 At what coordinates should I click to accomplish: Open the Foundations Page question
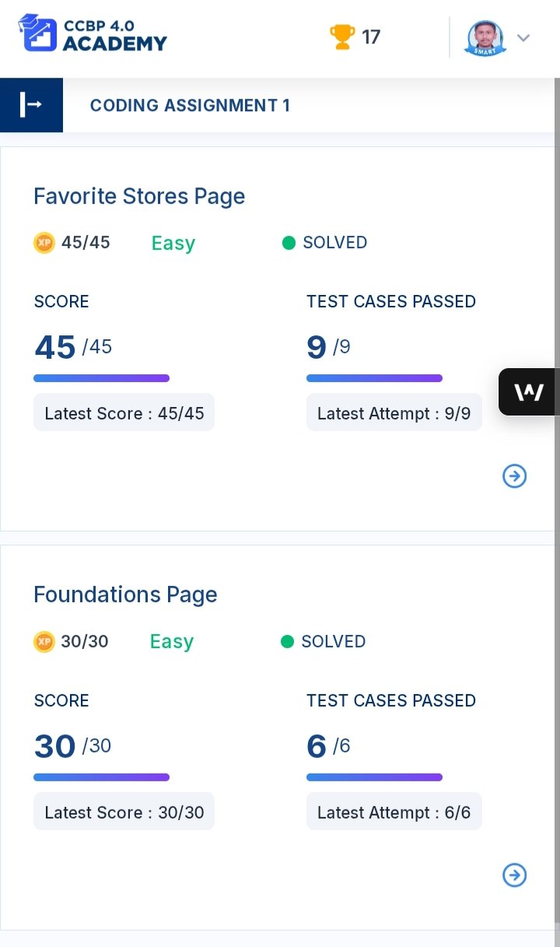pyautogui.click(x=125, y=595)
